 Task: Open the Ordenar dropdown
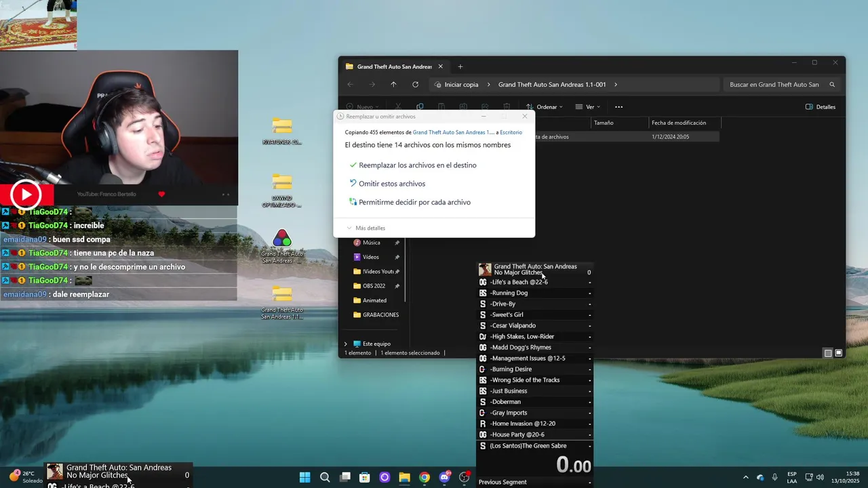tap(544, 107)
